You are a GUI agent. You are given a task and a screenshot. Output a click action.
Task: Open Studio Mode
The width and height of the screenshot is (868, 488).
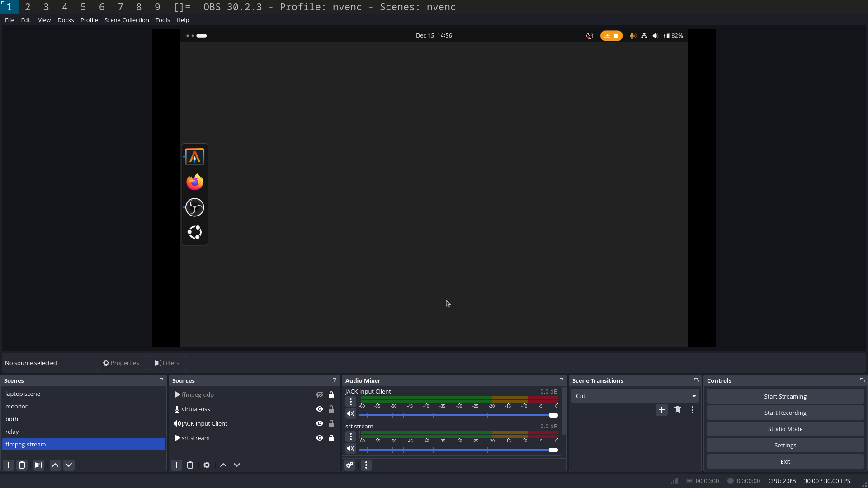coord(785,429)
